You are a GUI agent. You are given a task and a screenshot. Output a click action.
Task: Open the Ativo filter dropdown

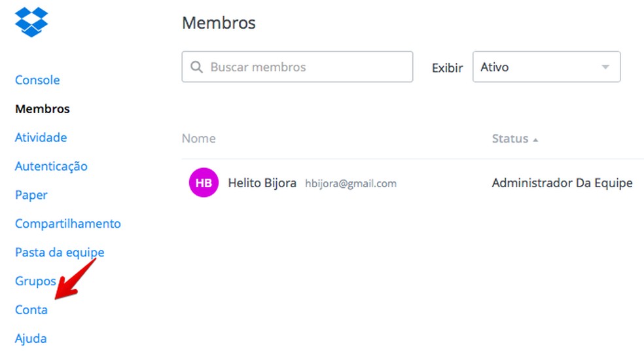[546, 67]
